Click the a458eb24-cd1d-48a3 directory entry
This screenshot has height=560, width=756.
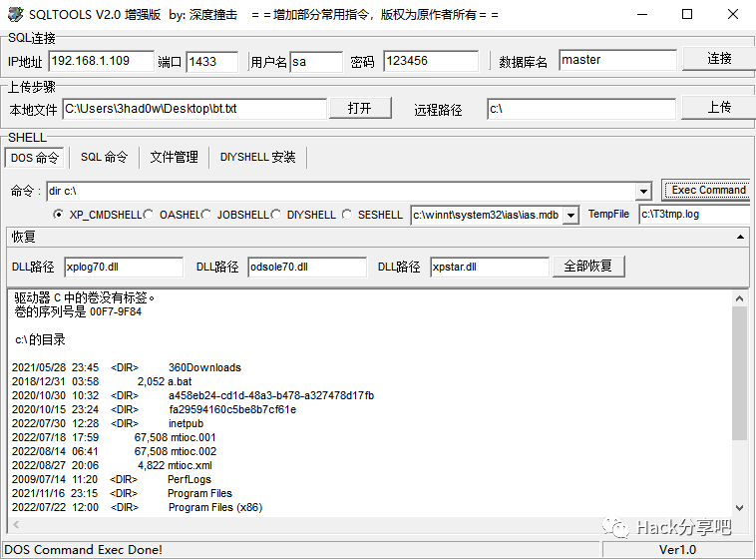(x=271, y=395)
